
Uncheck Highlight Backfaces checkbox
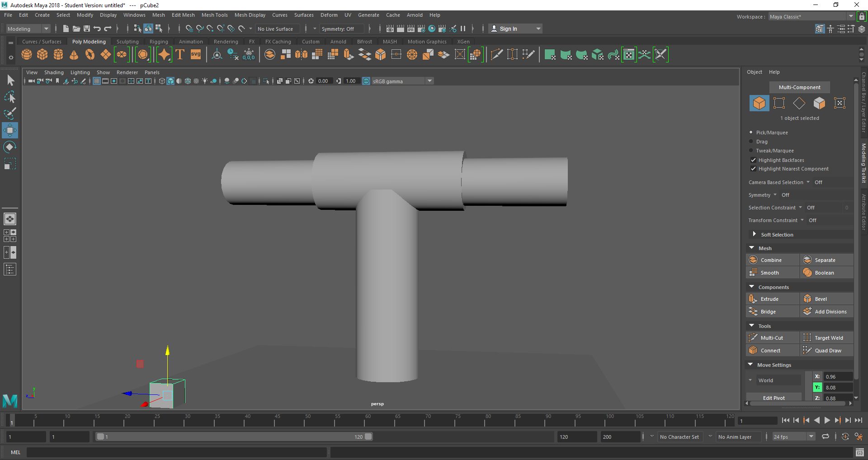click(753, 160)
